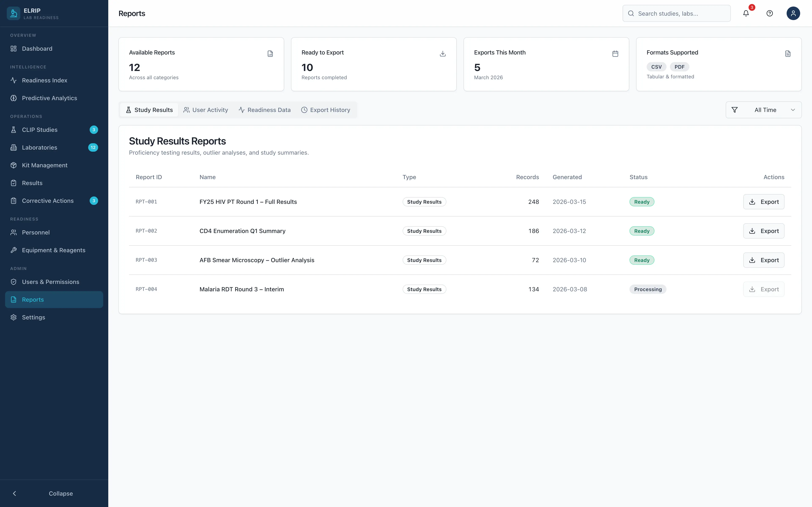
Task: Click the ELRIP logo icon in sidebar
Action: pyautogui.click(x=13, y=13)
